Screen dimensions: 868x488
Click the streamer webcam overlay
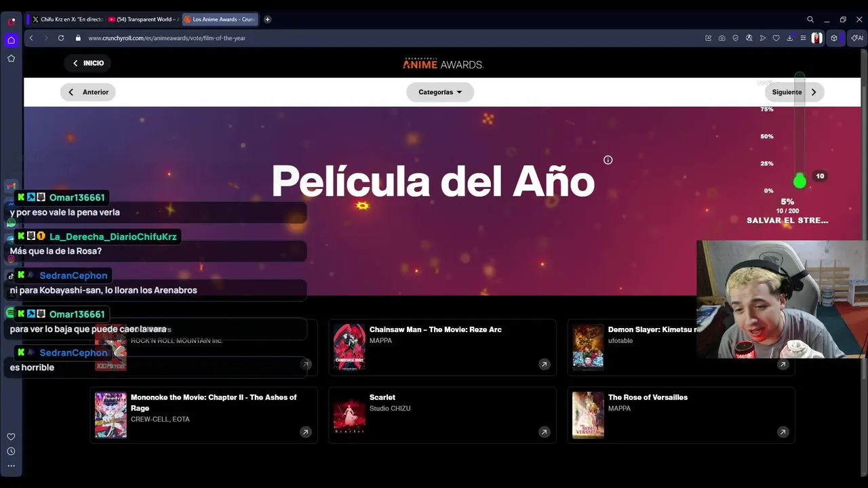782,299
